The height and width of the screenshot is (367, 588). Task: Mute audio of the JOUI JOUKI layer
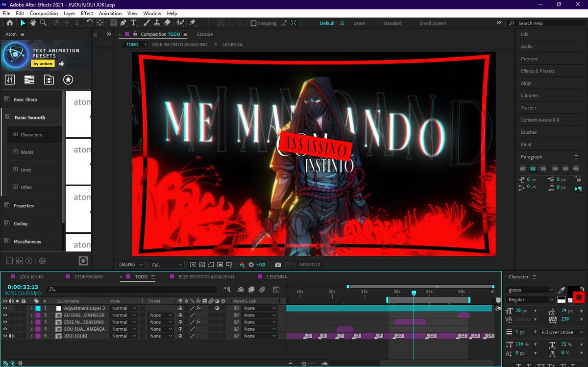(11, 336)
